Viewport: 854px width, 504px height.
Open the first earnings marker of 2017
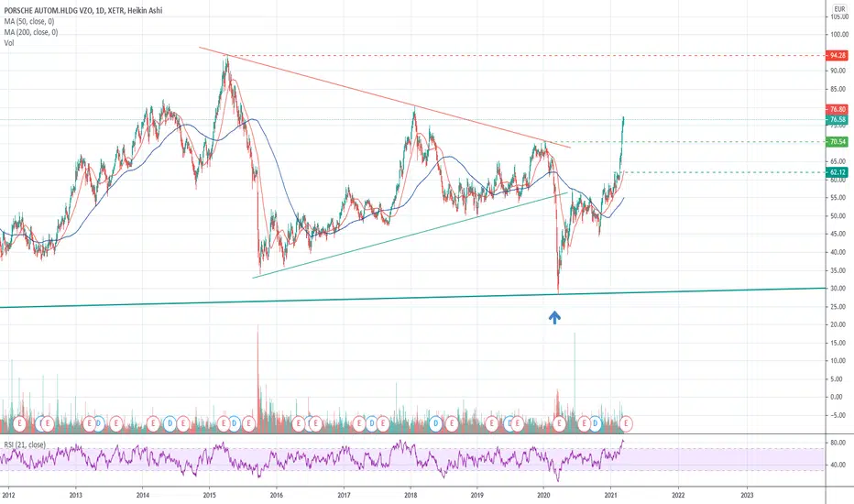tap(359, 422)
